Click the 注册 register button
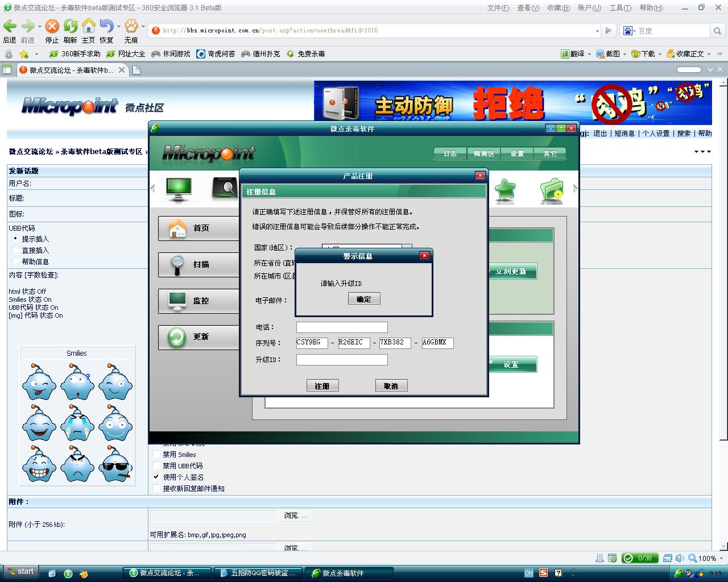The width and height of the screenshot is (728, 582). (x=322, y=386)
